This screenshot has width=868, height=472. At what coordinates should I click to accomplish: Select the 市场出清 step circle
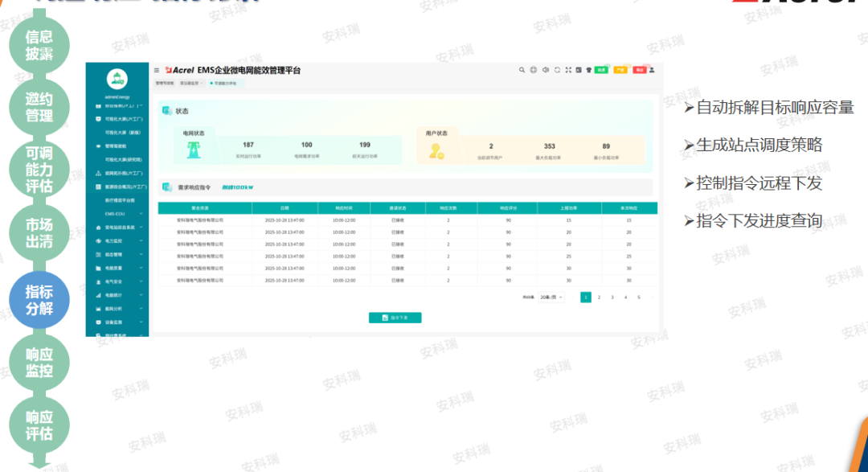point(39,232)
